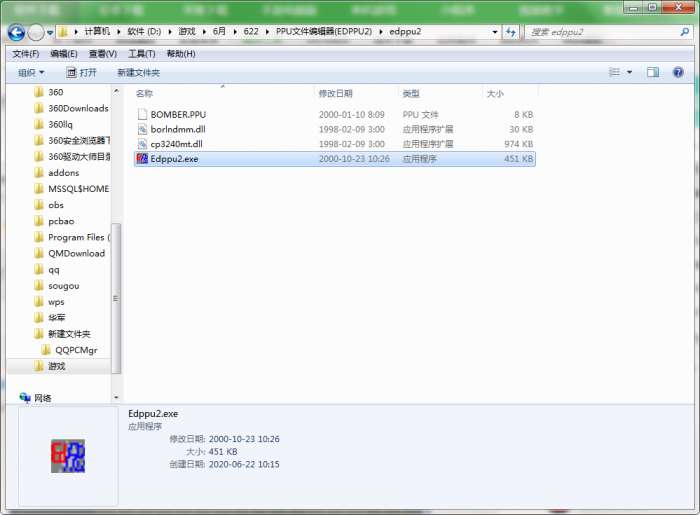Select the QQPCMgr folder in tree
The image size is (700, 515).
click(x=76, y=350)
